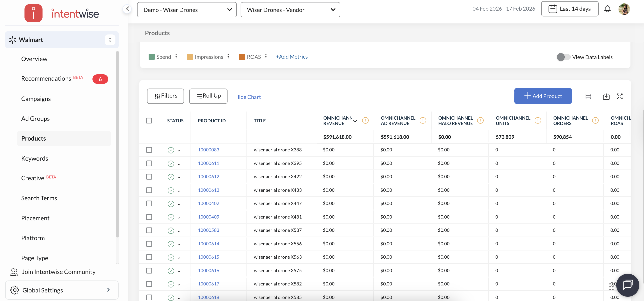Screen dimensions: 644x301
Task: Collapse the left sidebar with arrow
Action: [127, 9]
